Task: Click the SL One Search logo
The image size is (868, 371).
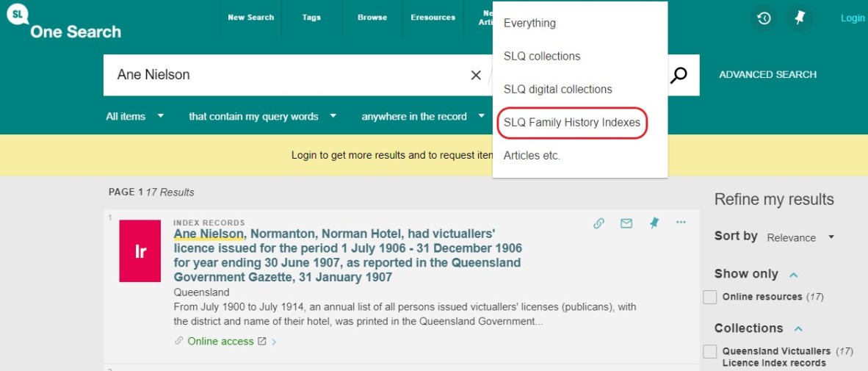Action: [x=64, y=21]
